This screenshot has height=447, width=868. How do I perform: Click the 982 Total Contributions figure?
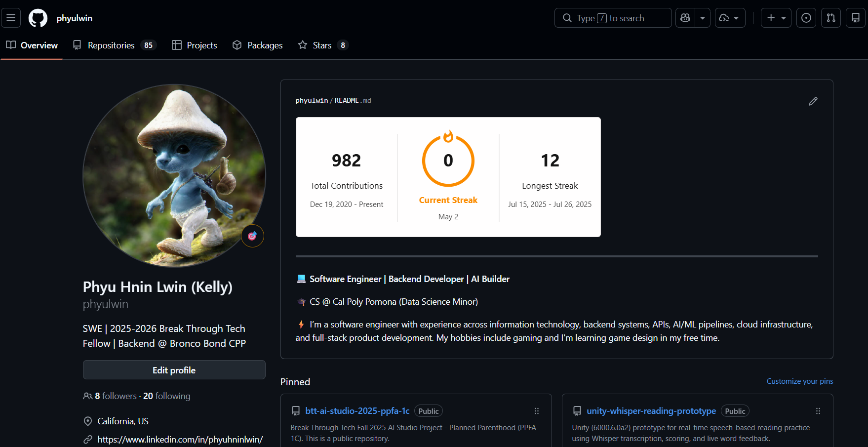[347, 161]
